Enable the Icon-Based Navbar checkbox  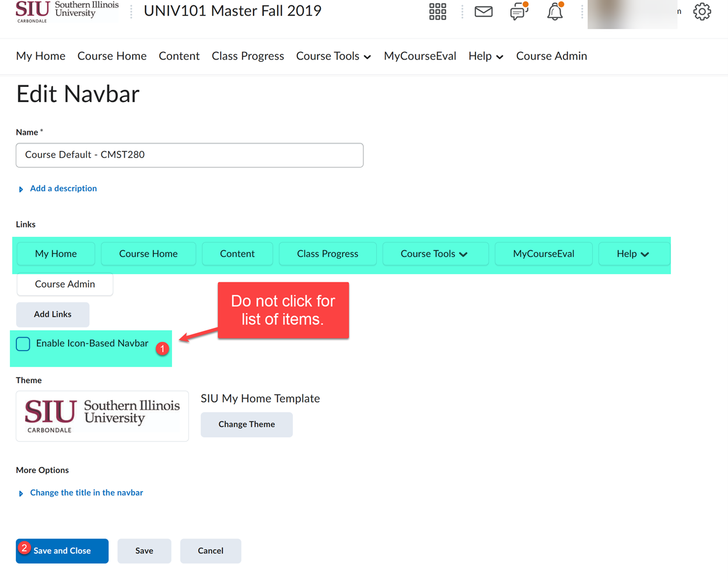23,344
